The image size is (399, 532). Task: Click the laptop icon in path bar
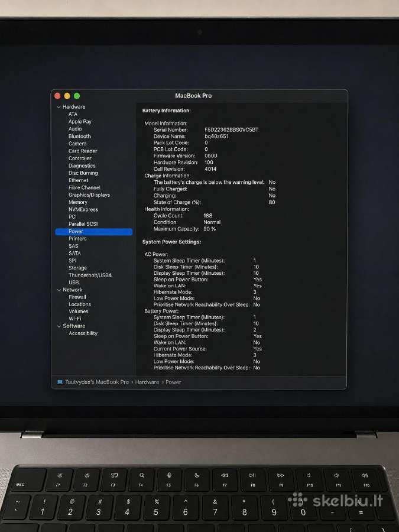[60, 382]
